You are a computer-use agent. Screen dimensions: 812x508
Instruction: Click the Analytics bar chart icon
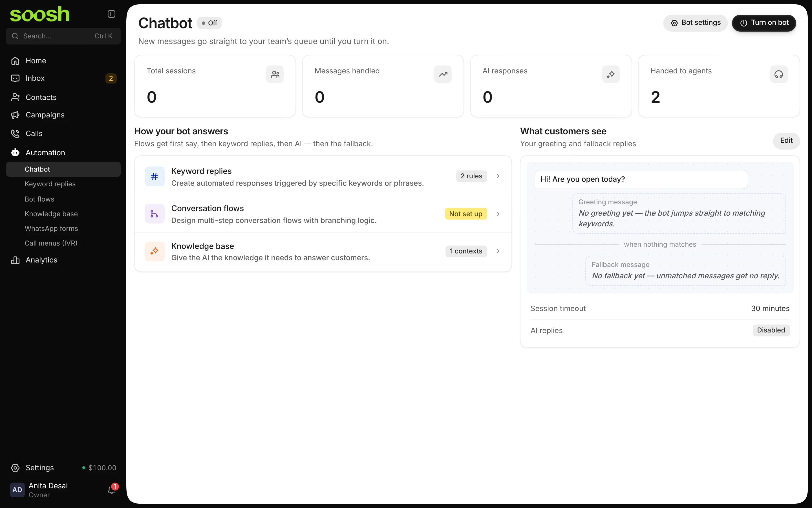15,260
